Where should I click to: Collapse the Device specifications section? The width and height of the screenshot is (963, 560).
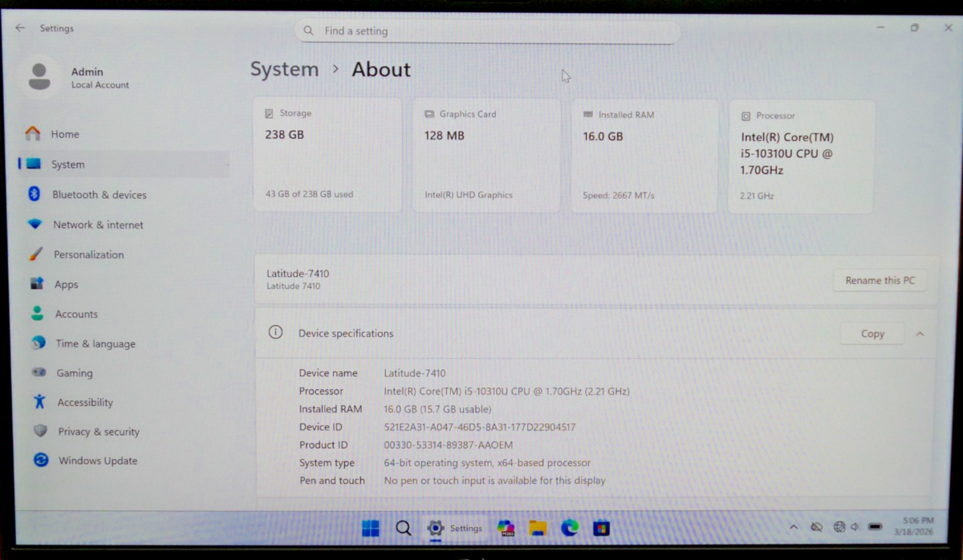click(920, 334)
